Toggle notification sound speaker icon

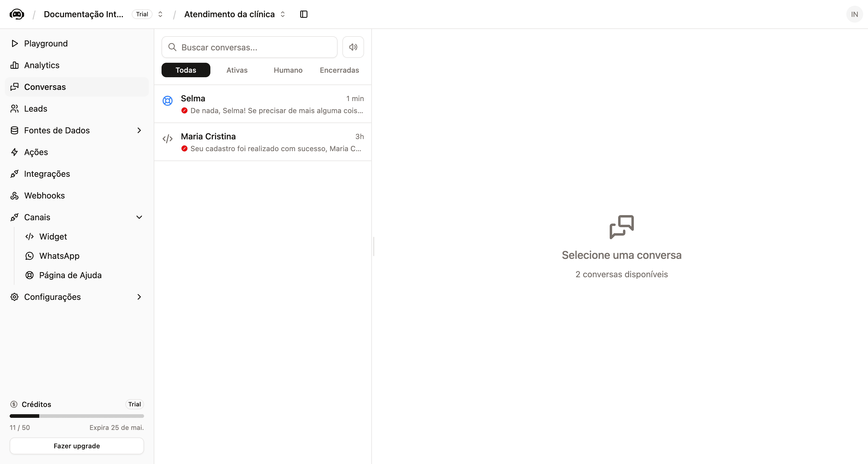[x=353, y=47]
